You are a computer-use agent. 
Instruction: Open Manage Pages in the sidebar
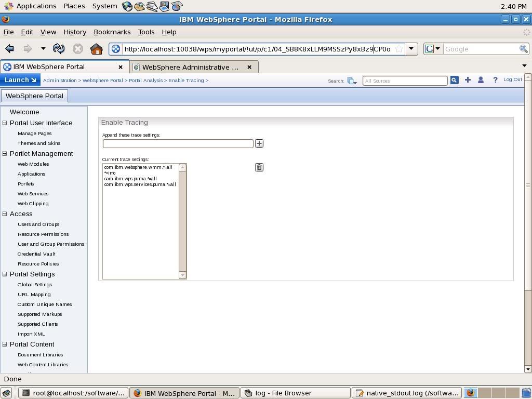(x=35, y=134)
